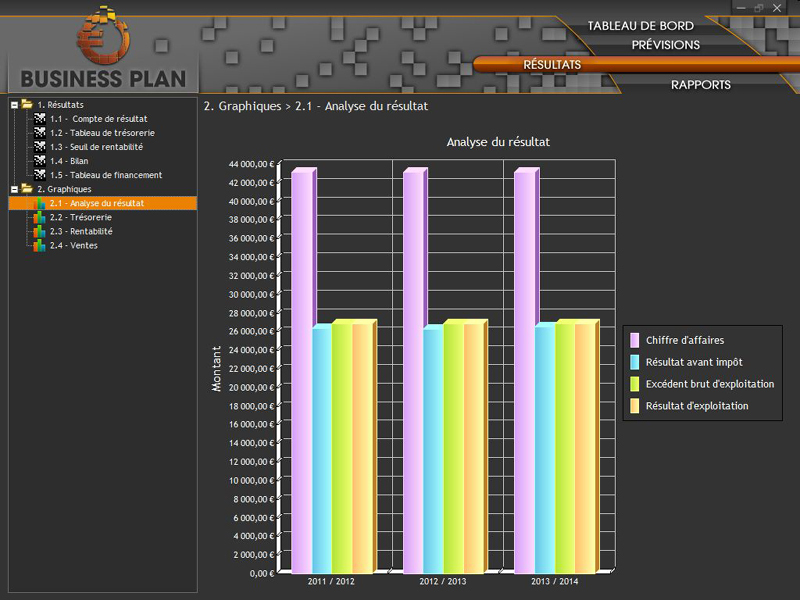Screen dimensions: 800x600
Task: Minimize the Business Plan window
Action: point(741,8)
